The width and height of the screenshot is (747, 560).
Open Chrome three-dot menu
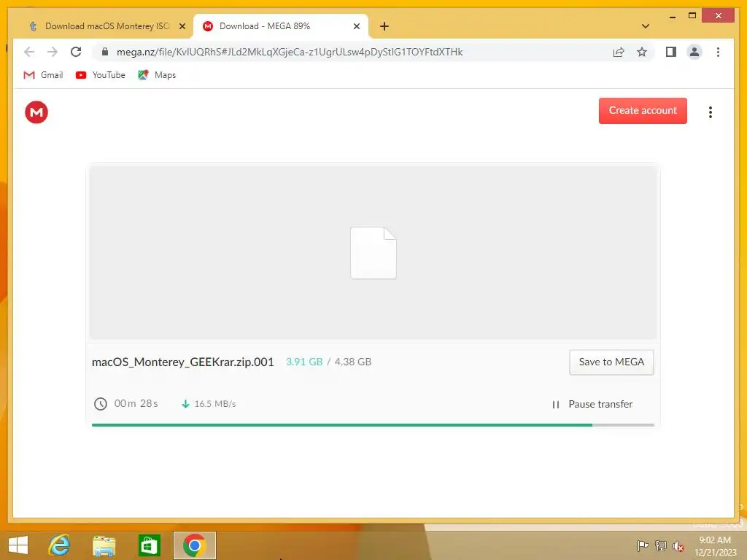coord(718,52)
